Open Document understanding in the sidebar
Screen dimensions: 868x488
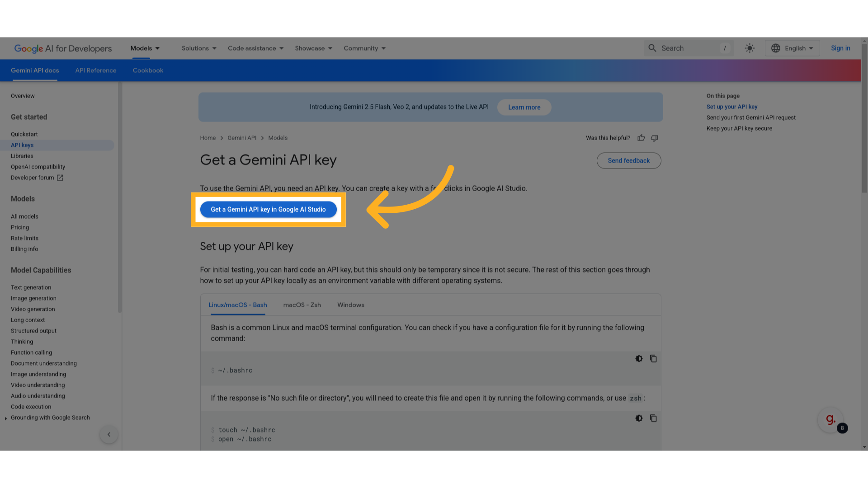(44, 363)
